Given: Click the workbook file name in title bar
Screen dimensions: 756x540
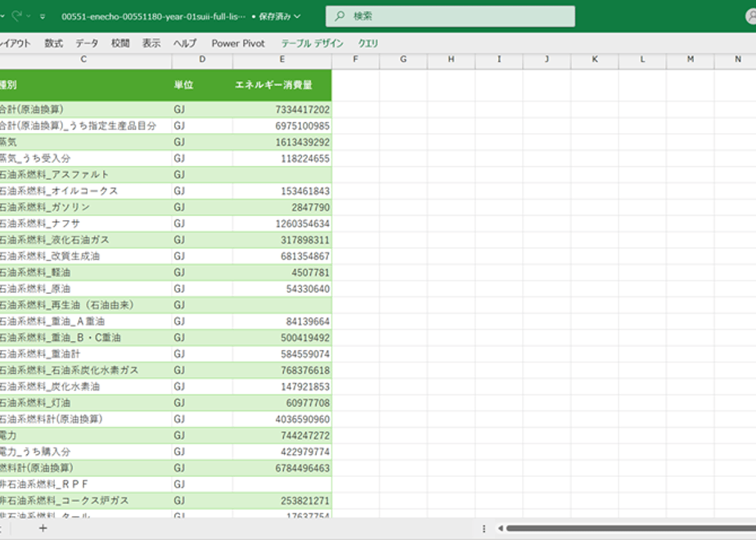Looking at the screenshot, I should 153,16.
